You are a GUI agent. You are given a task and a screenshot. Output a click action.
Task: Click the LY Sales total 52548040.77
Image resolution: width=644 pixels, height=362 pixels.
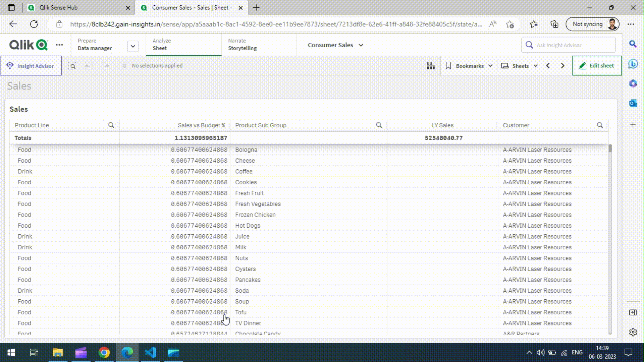click(443, 138)
